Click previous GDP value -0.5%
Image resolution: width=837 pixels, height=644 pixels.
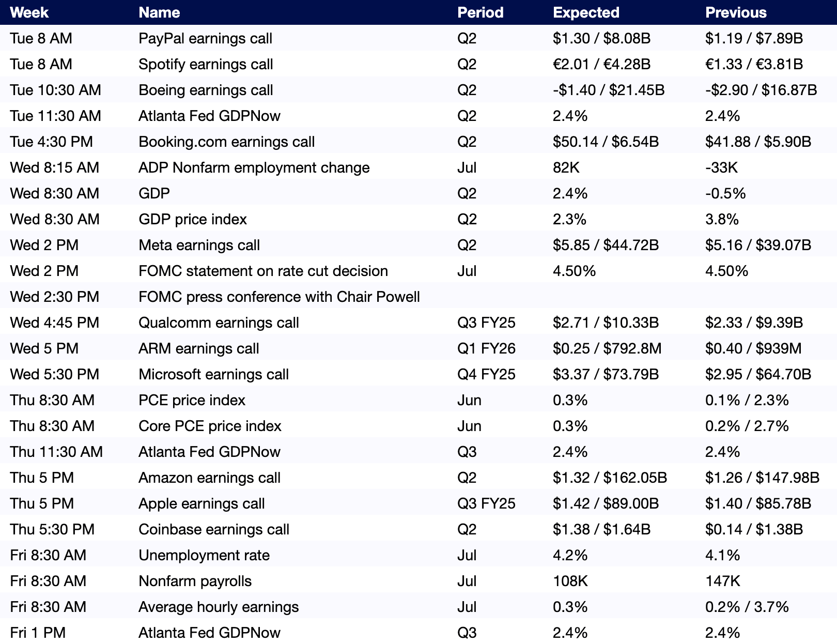click(x=725, y=193)
